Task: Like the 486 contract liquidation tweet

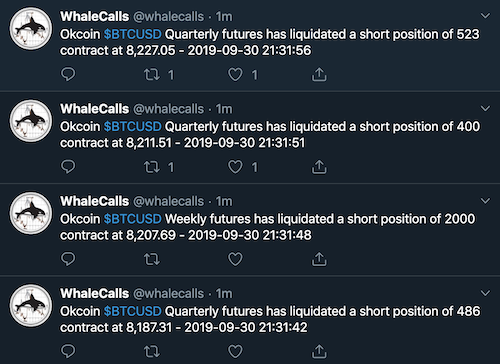Action: (235, 351)
